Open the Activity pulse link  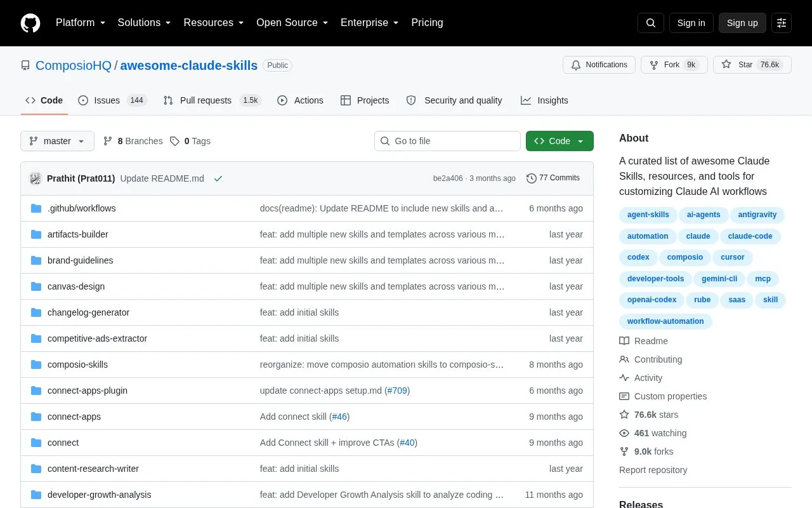[x=641, y=378]
